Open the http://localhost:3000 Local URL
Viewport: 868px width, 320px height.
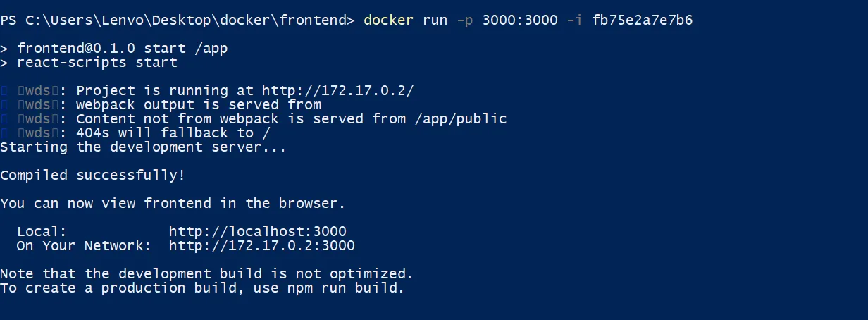click(257, 231)
